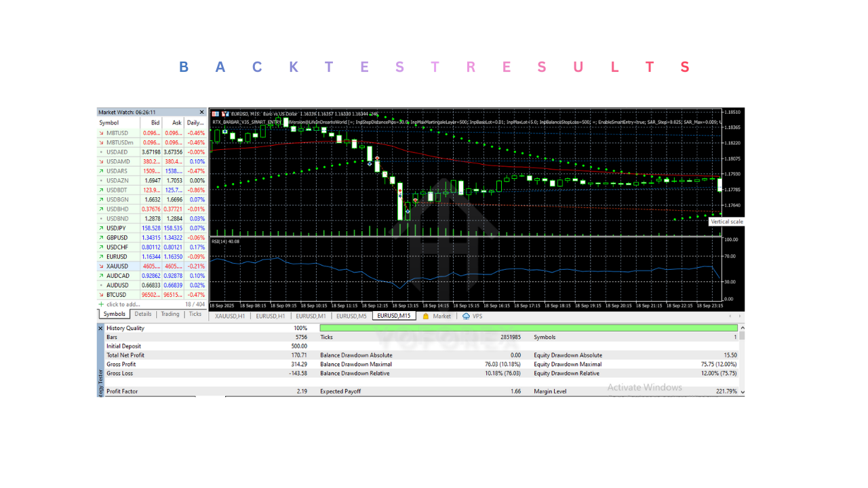The width and height of the screenshot is (868, 488).
Task: Open the Trading tab in Market Watch
Action: coord(170,314)
